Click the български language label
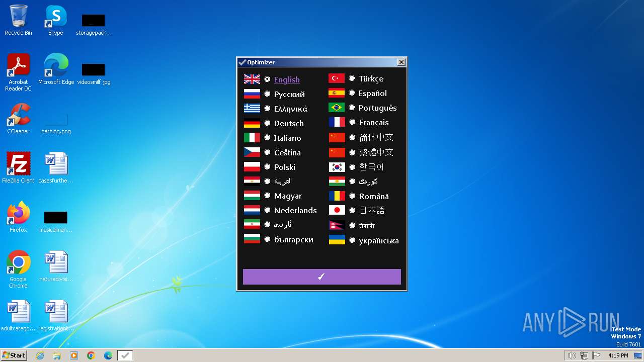The image size is (644, 362). [294, 240]
